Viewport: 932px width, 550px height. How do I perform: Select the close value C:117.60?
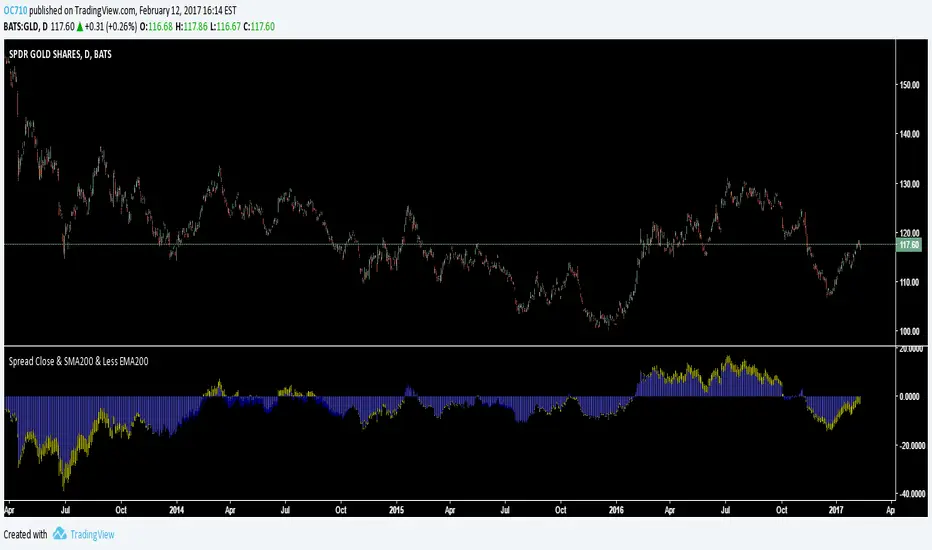(259, 27)
